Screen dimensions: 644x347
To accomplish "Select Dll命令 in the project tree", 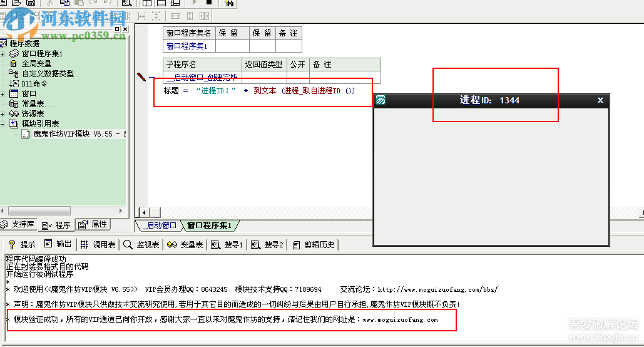I will 34,83.
